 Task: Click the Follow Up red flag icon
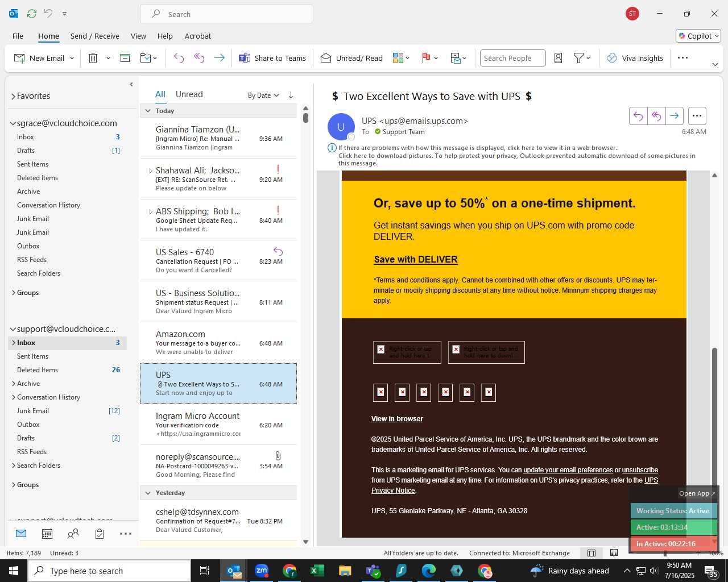click(x=426, y=58)
